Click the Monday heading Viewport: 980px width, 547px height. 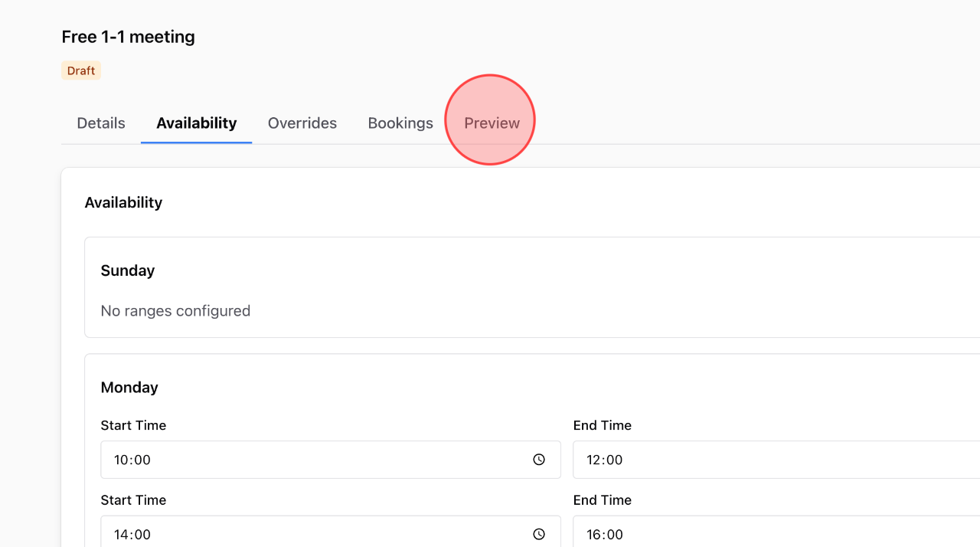point(129,388)
